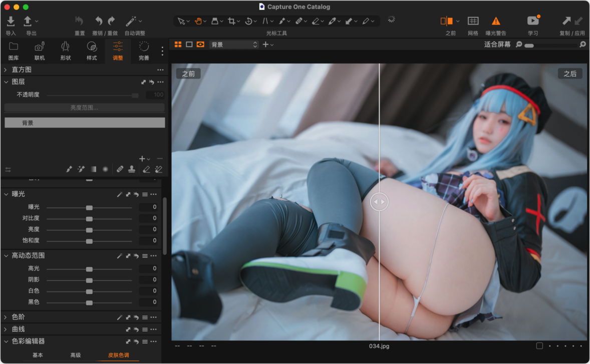Click the reset arrow in 高动态范围 panel
The height and width of the screenshot is (364, 590).
click(136, 256)
